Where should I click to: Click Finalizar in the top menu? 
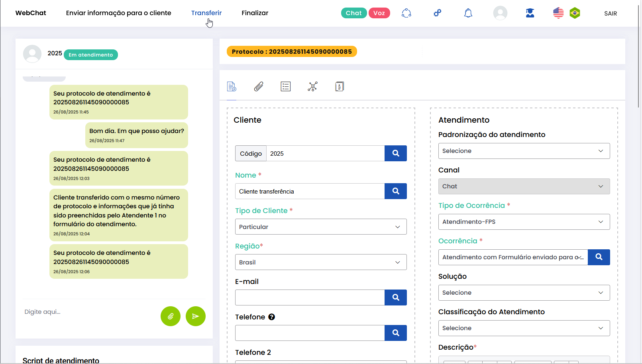pos(255,13)
